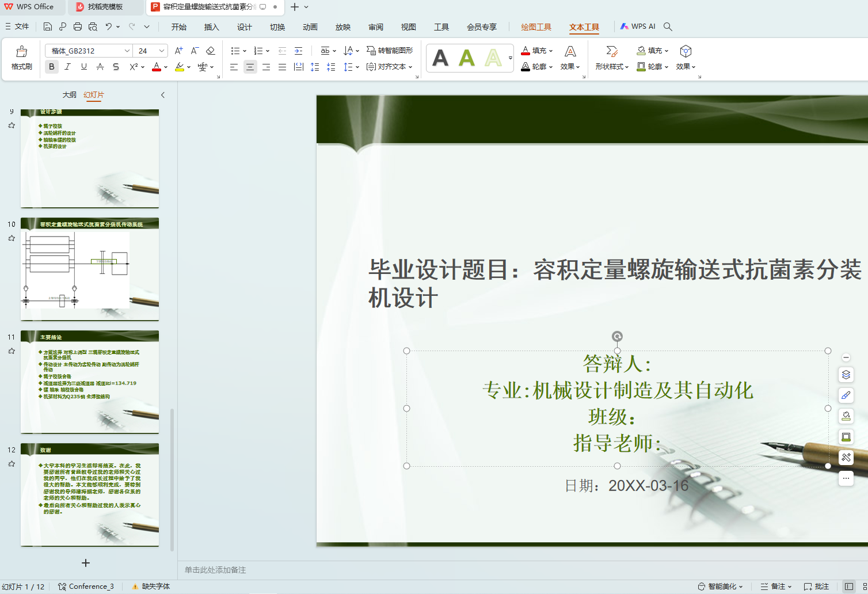Open the 动画 ribbon tab

pos(310,27)
